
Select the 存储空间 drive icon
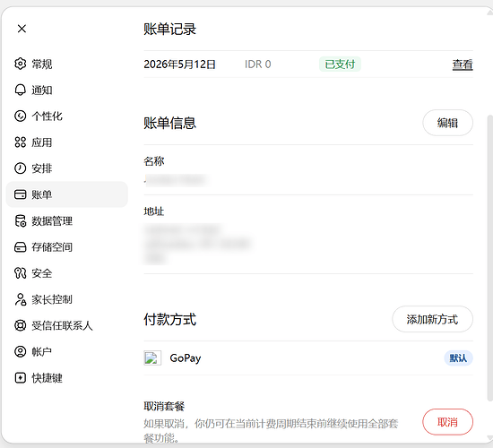[x=20, y=246]
